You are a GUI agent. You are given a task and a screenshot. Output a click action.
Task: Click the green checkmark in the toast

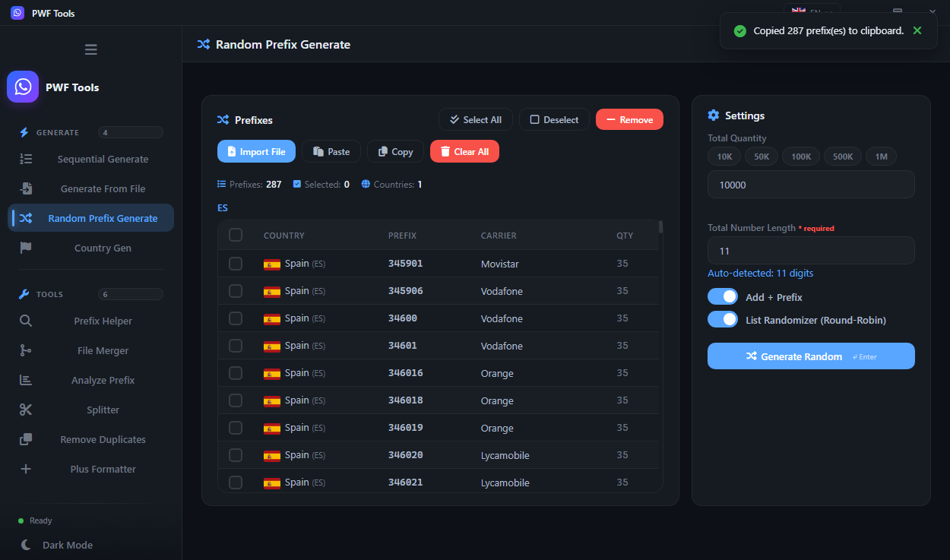739,31
